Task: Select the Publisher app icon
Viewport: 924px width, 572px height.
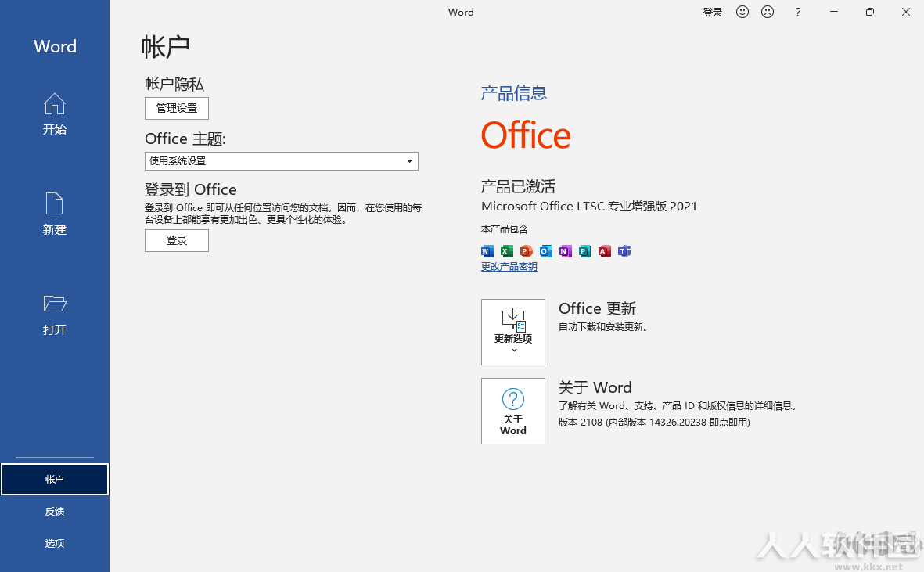Action: pyautogui.click(x=584, y=251)
